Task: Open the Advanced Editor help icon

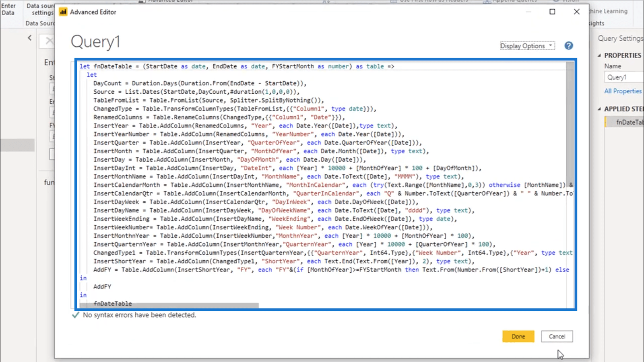Action: (568, 46)
